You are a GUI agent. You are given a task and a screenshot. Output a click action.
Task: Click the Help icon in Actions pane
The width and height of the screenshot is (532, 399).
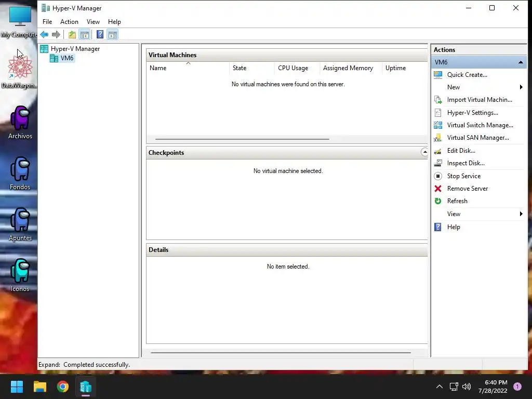coord(438,227)
